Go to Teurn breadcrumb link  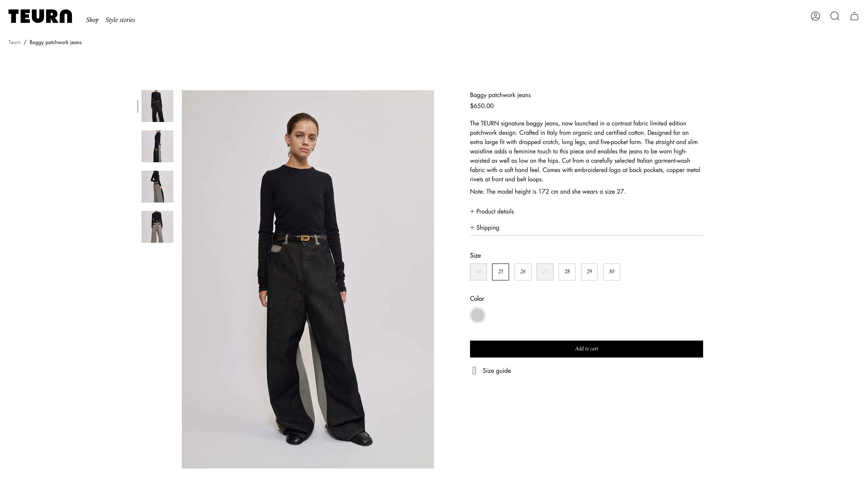pyautogui.click(x=14, y=42)
